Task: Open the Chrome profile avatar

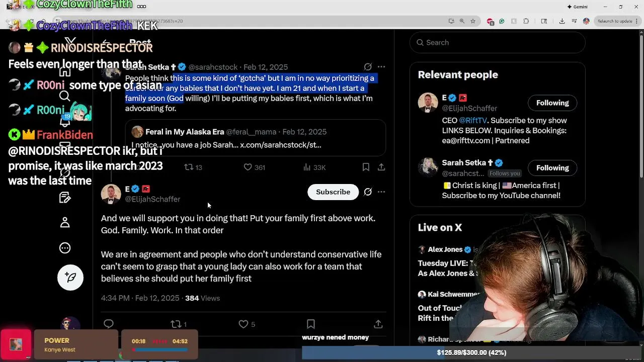Action: point(586,21)
